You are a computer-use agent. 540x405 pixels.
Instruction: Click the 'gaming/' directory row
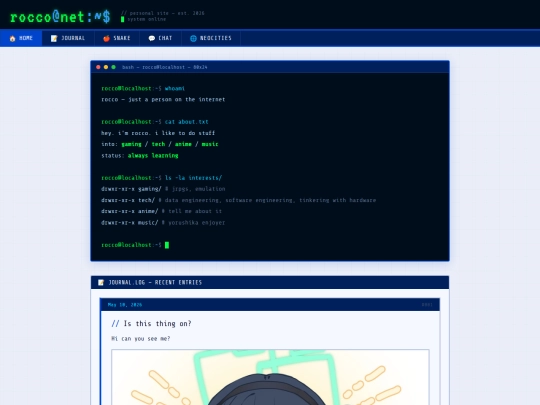[163, 189]
